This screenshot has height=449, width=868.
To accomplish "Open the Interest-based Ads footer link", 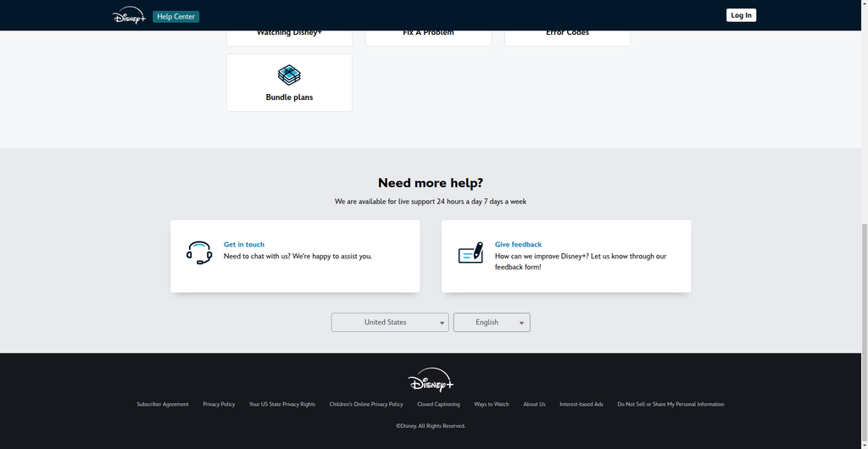I will [581, 404].
